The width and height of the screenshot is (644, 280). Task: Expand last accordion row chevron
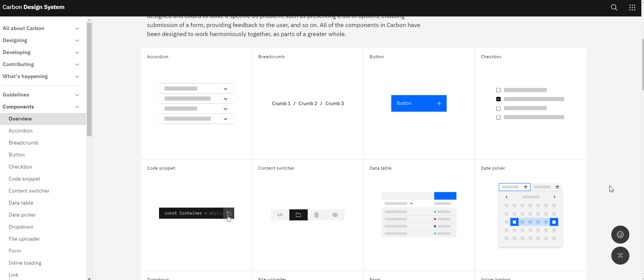point(226,119)
